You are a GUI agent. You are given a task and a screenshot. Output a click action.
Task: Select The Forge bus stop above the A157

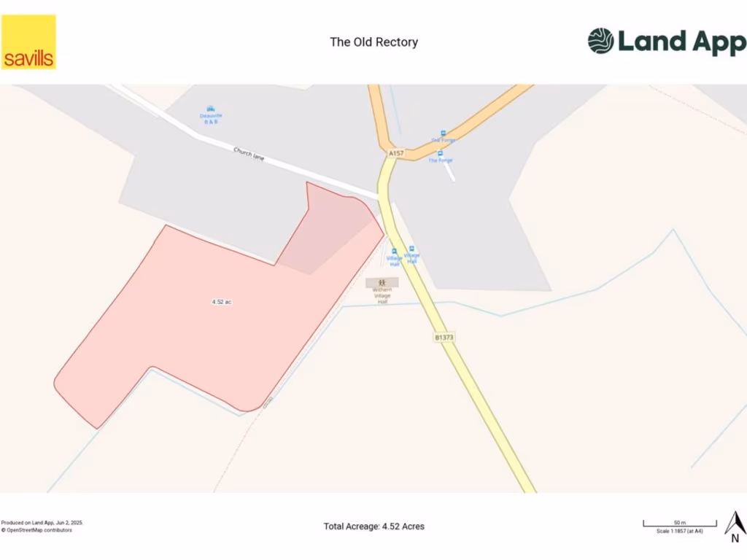tap(443, 133)
